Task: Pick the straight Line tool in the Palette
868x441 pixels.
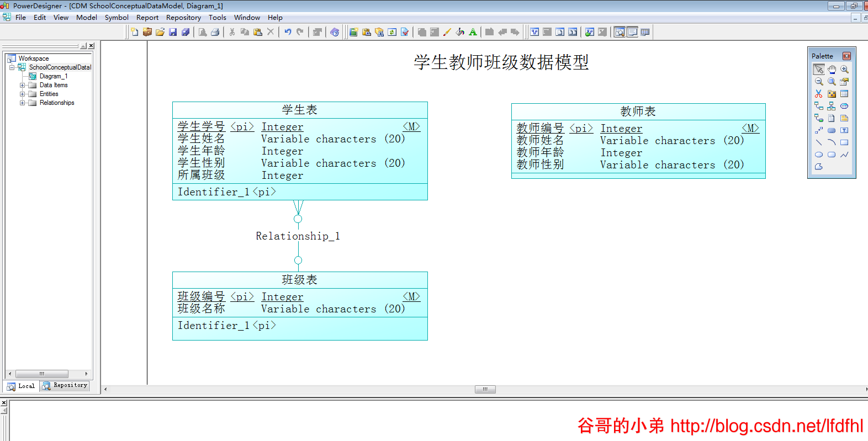Action: tap(819, 142)
